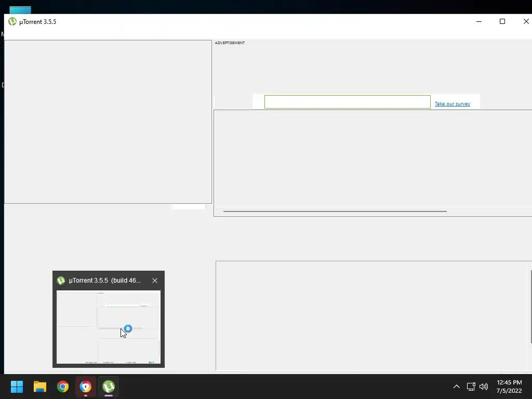Open the network status tray icon
This screenshot has width=532, height=399.
coord(471,387)
